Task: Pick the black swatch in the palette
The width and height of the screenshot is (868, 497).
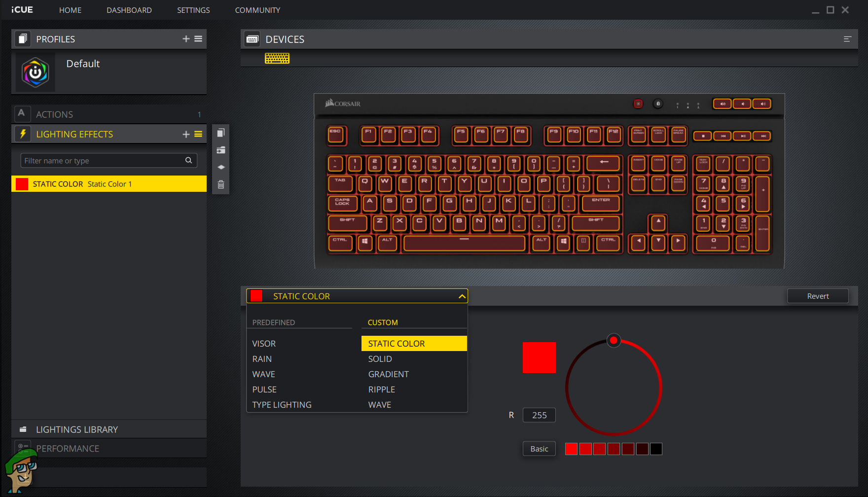Action: 656,449
